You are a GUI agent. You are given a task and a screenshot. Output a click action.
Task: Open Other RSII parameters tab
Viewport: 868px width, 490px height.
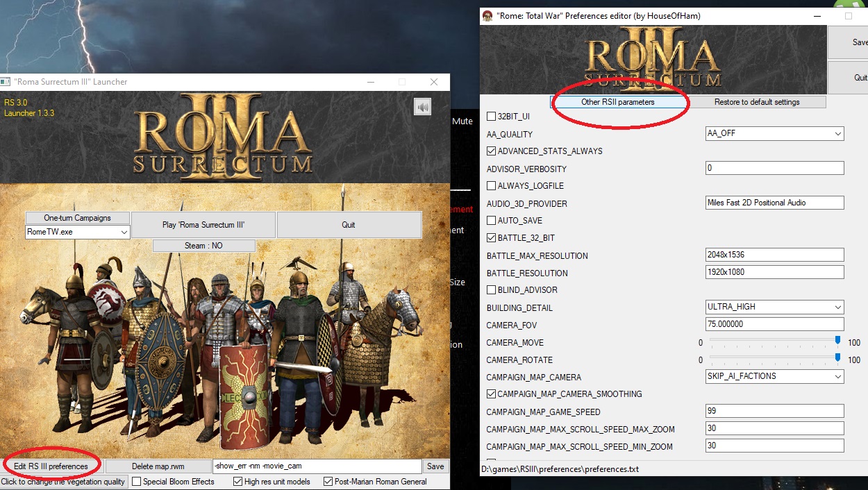tap(618, 102)
